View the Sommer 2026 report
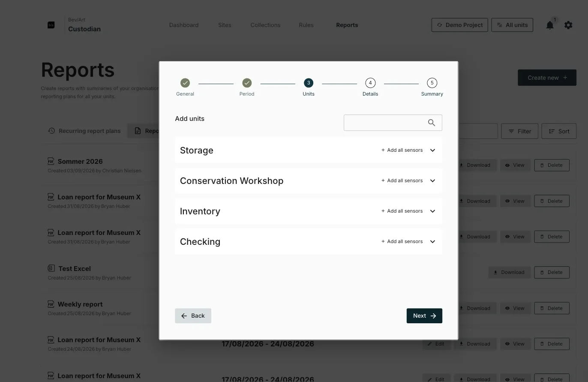 [x=515, y=165]
